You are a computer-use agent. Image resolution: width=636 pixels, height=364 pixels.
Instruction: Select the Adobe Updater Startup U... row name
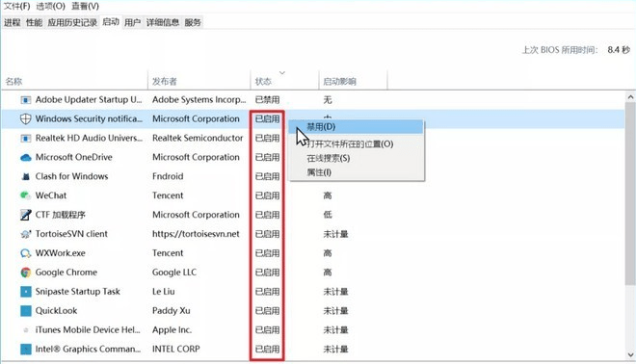tap(89, 100)
